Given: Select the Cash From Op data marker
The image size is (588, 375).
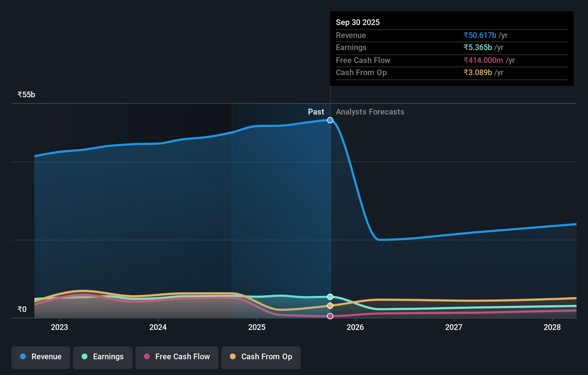Looking at the screenshot, I should [x=330, y=306].
